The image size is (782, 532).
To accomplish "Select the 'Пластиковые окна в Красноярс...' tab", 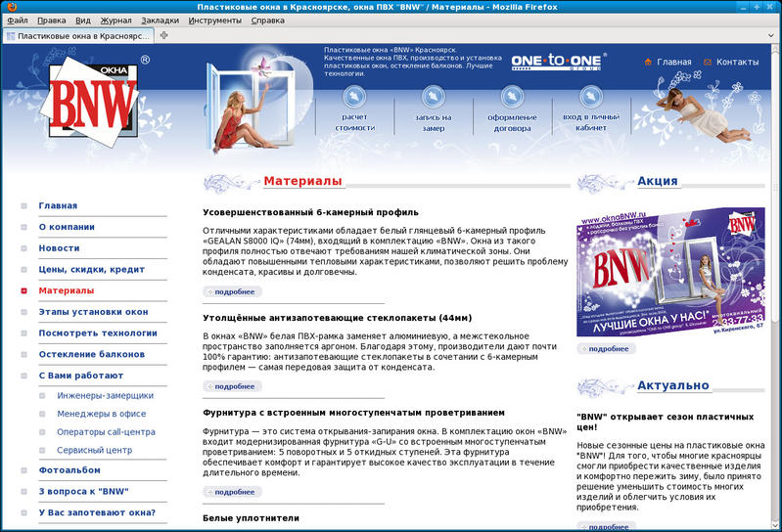I will (78, 36).
